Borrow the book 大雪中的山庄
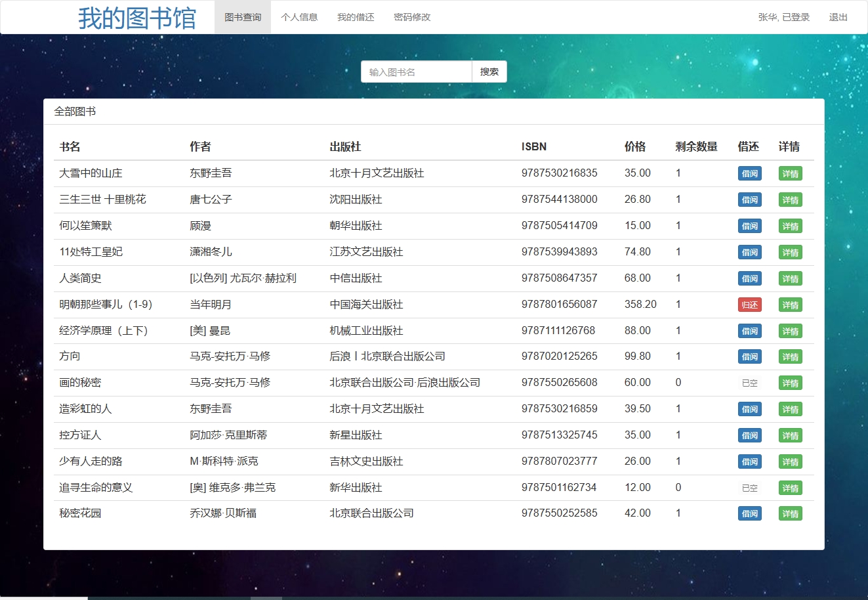This screenshot has height=600, width=868. pos(749,173)
